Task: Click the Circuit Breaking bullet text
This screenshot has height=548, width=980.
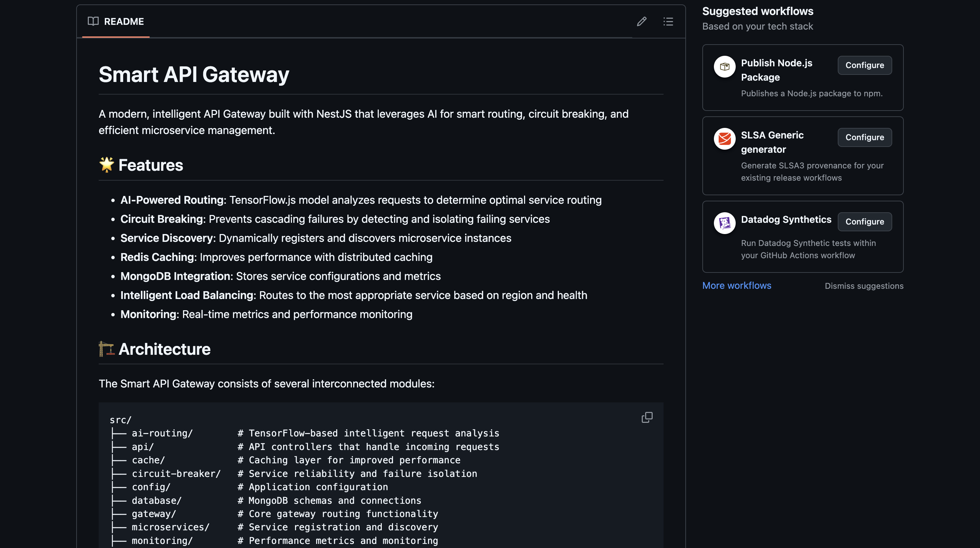Action: (335, 219)
